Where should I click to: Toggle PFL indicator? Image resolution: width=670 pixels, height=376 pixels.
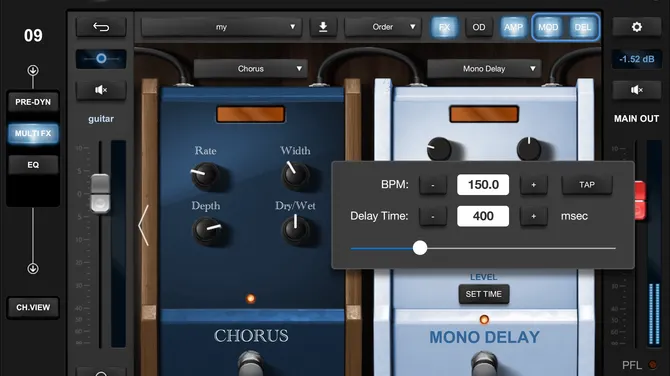652,365
